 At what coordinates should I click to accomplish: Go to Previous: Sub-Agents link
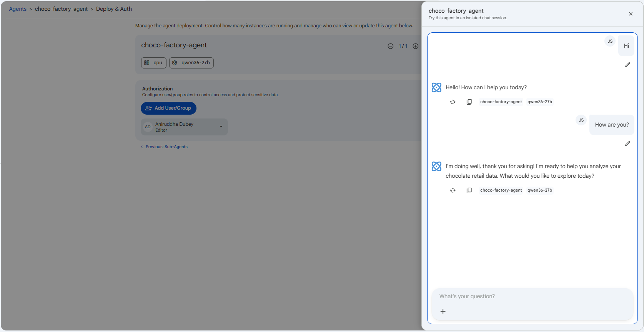164,147
